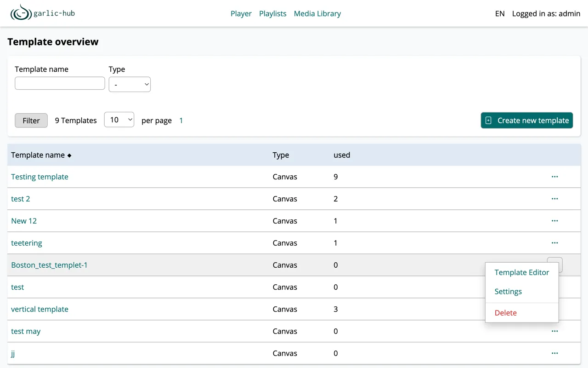
Task: Click the Template overview heading
Action: pyautogui.click(x=53, y=41)
